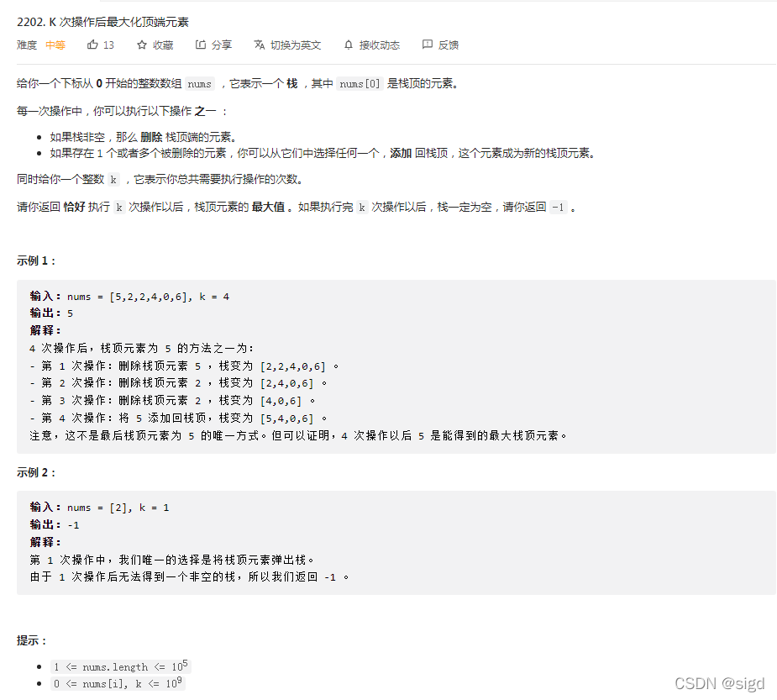The height and width of the screenshot is (700, 777).
Task: Click the feedback speech-bubble icon
Action: point(428,45)
